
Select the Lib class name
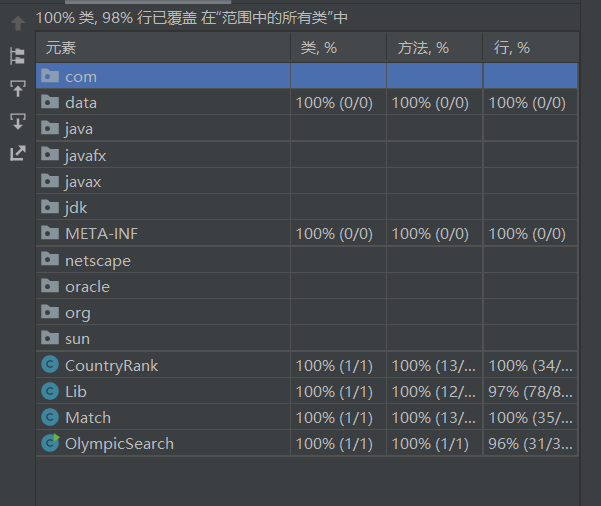click(x=76, y=392)
